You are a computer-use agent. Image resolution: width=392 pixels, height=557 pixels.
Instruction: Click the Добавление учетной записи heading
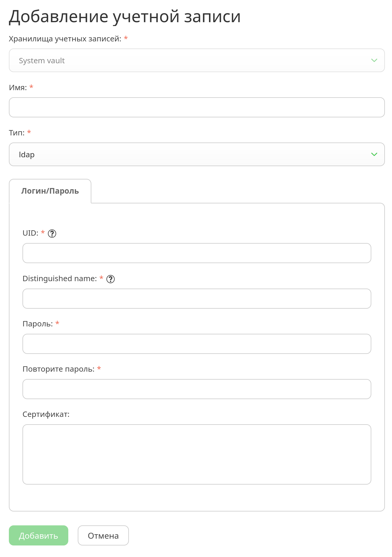pyautogui.click(x=125, y=17)
